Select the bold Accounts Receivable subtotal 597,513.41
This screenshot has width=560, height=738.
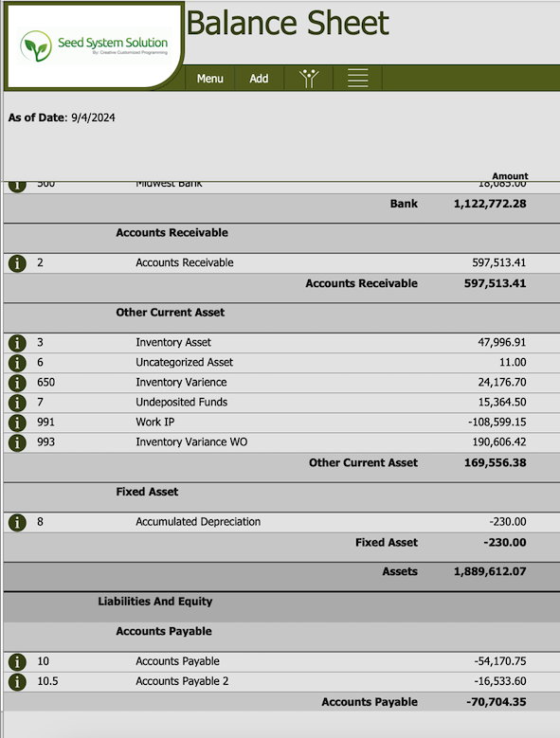coord(495,283)
